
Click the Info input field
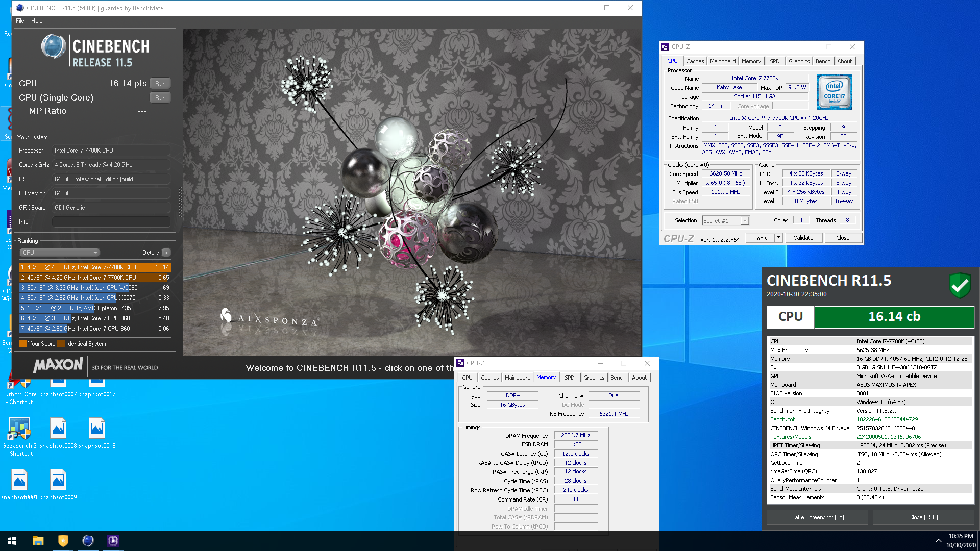[111, 222]
